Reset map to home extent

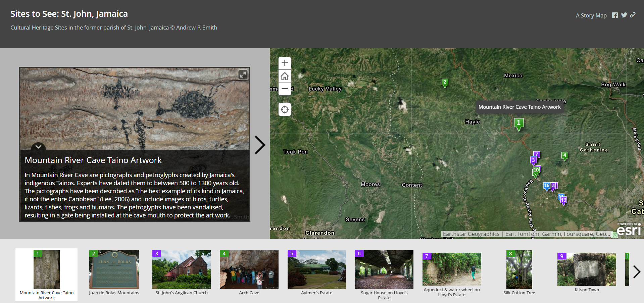point(285,76)
